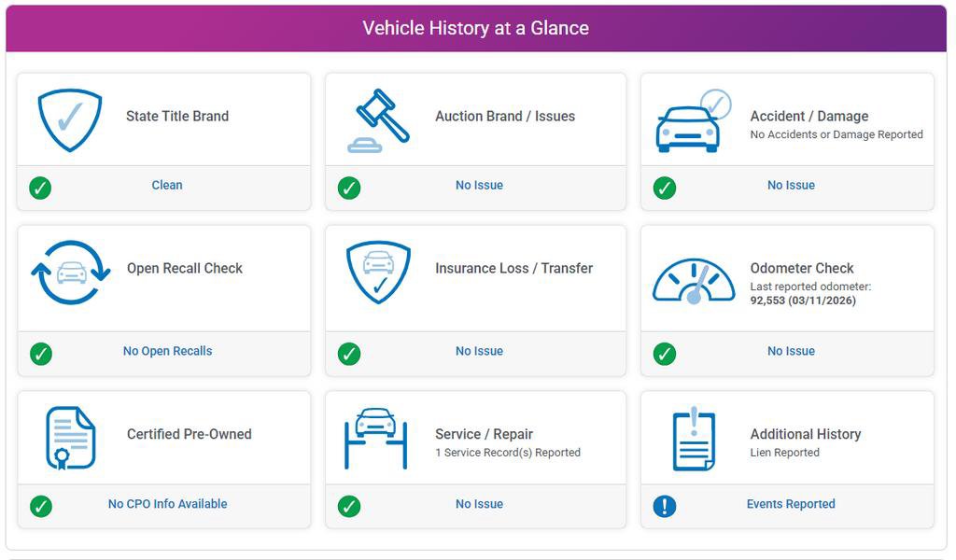Click the Insurance Loss shield car icon

(x=377, y=273)
